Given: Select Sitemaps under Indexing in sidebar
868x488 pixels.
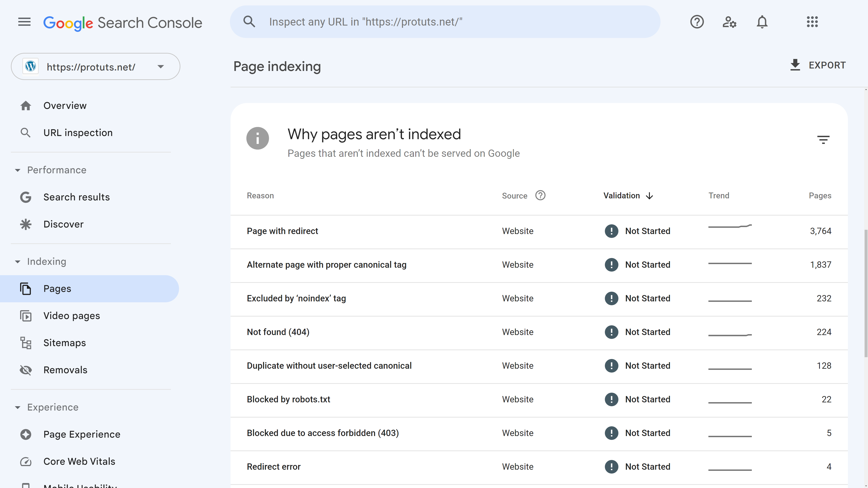Looking at the screenshot, I should (x=64, y=343).
